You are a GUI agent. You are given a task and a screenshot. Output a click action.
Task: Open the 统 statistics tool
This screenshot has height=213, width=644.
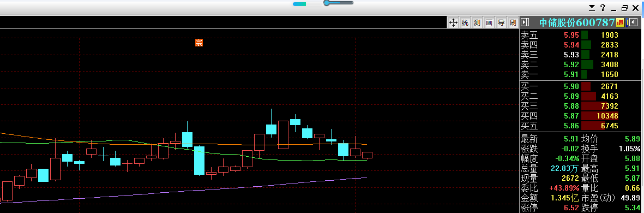[465, 22]
